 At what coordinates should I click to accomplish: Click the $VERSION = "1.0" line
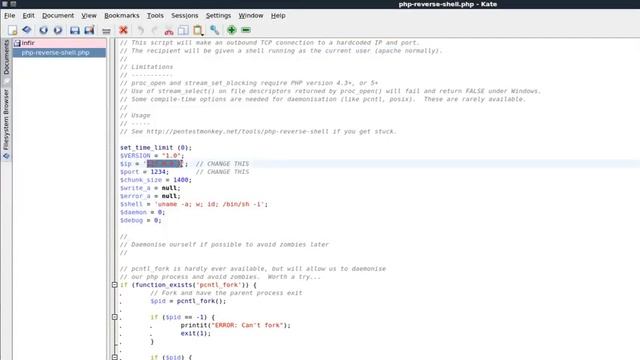pos(152,156)
